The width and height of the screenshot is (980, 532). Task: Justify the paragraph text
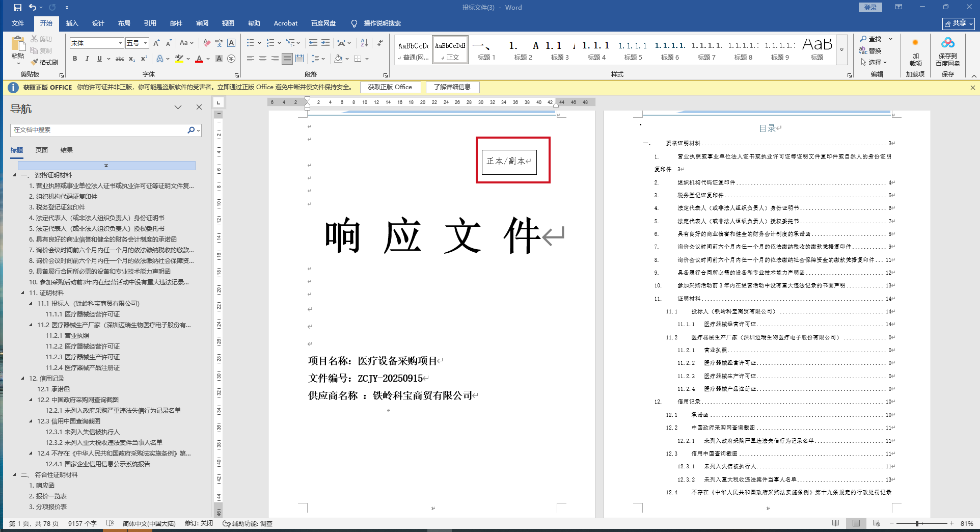click(x=287, y=59)
